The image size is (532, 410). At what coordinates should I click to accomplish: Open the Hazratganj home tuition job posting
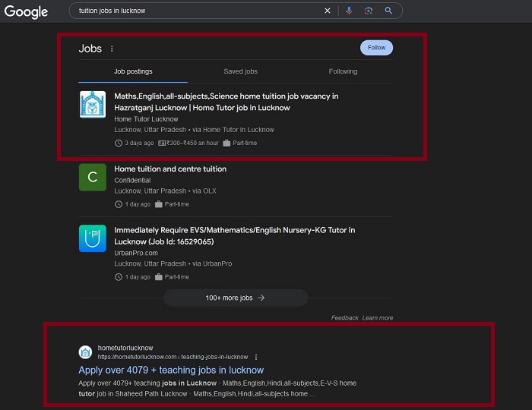click(226, 102)
